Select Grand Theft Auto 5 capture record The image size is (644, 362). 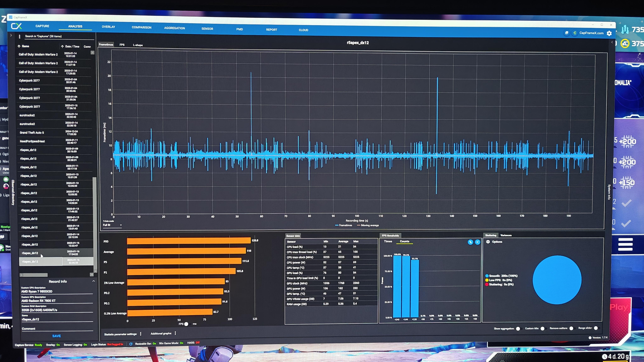(x=32, y=133)
